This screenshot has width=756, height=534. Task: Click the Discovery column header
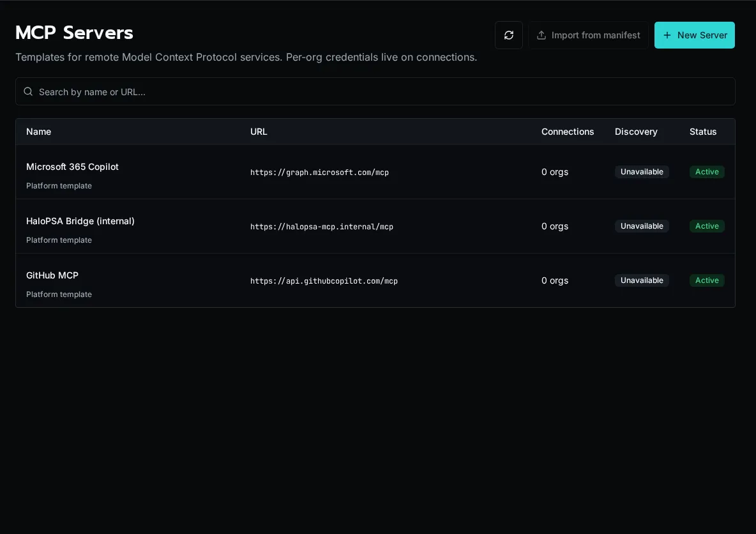click(636, 132)
